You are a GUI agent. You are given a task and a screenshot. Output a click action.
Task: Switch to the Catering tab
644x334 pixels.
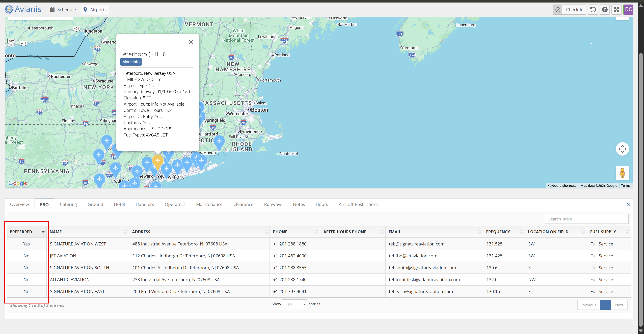tap(68, 204)
